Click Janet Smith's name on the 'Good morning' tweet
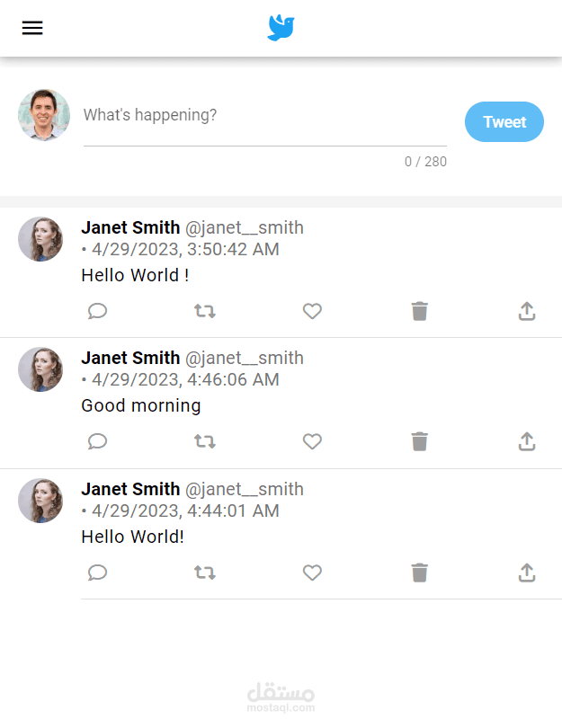 pos(130,358)
